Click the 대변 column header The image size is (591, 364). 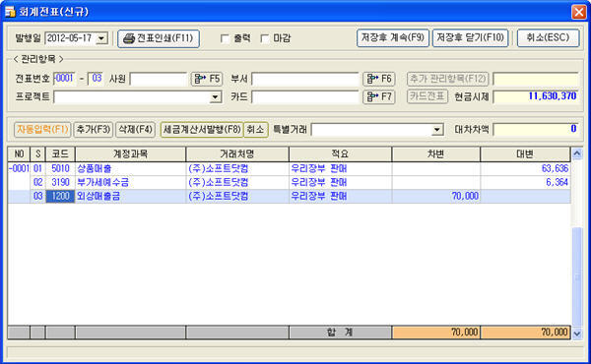tap(525, 154)
